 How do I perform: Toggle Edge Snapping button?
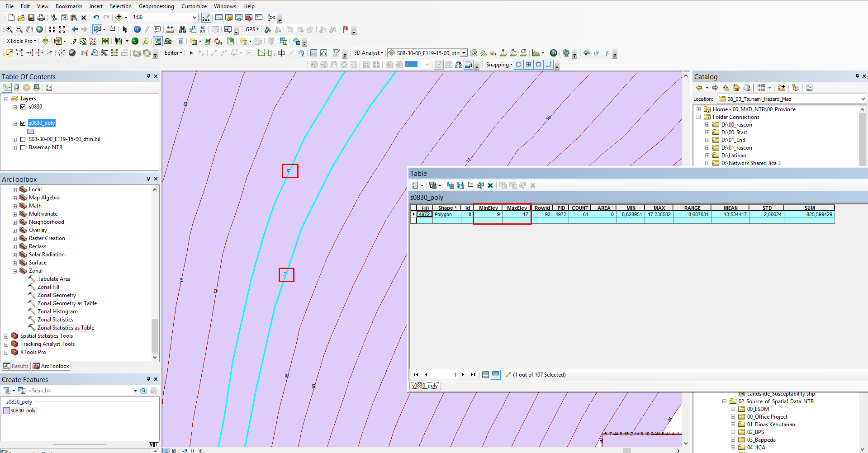click(549, 65)
